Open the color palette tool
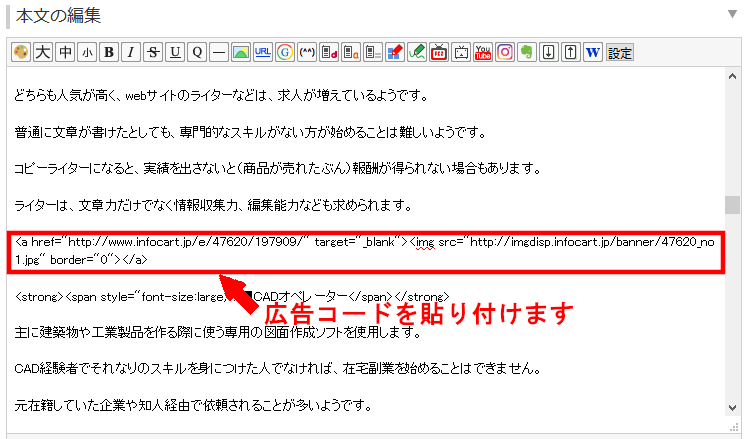This screenshot has width=749, height=439. coord(21,52)
